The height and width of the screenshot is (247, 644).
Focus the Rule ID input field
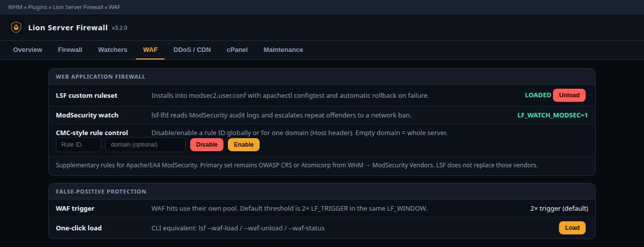(x=78, y=145)
